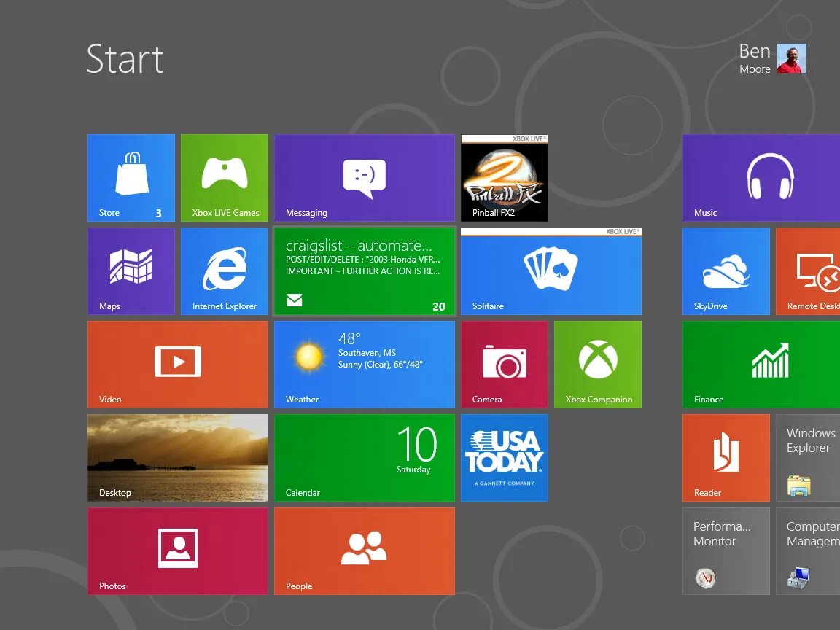Launch Xbox LIVE Games tile

[x=225, y=178]
